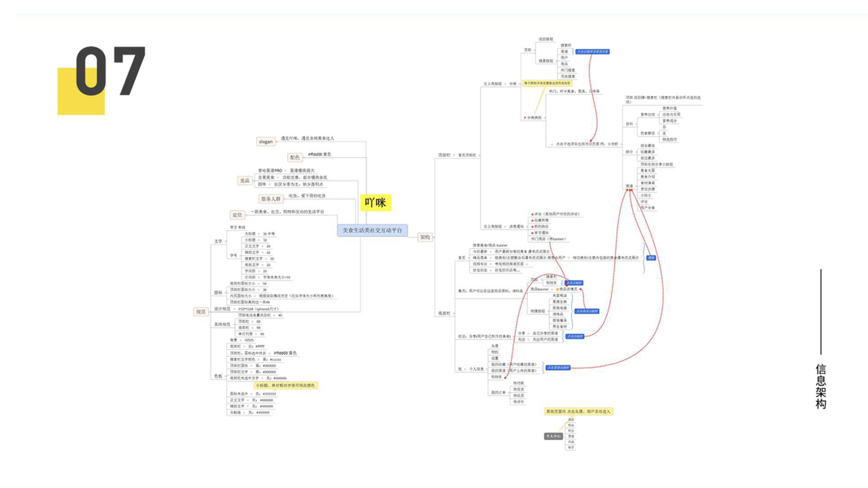This screenshot has height=488, width=868.
Task: Click the vertical 信息架构 slide title
Action: point(820,386)
